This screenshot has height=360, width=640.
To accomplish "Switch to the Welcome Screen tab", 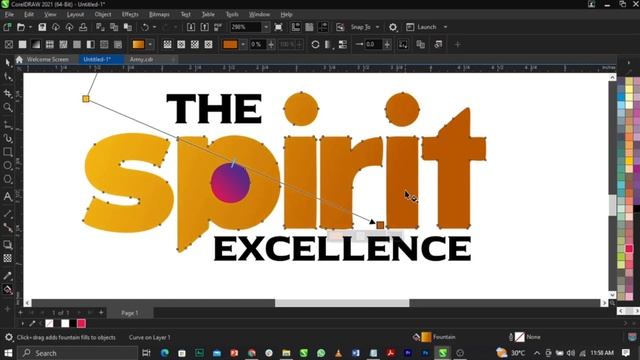I will click(47, 60).
